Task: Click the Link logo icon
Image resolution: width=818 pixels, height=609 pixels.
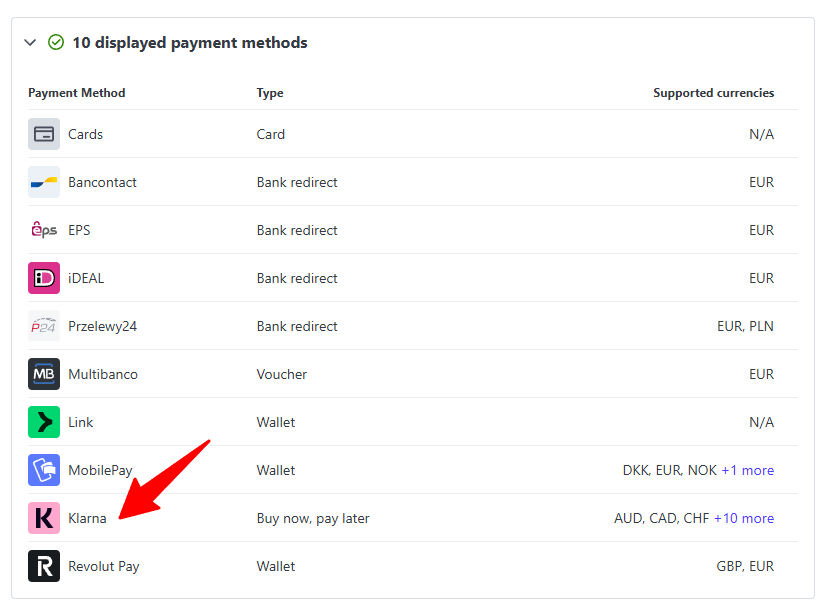Action: tap(44, 422)
